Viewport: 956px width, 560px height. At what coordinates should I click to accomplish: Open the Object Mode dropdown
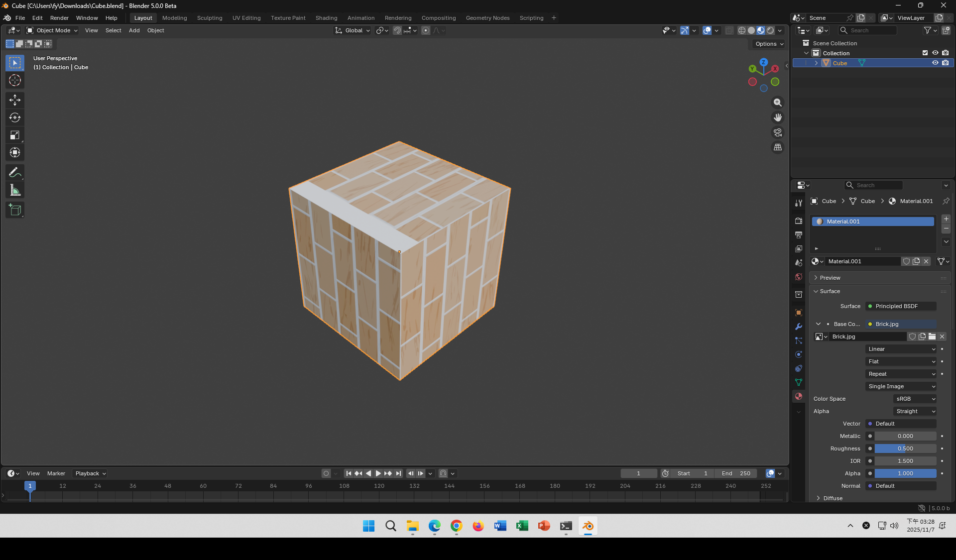pyautogui.click(x=52, y=30)
